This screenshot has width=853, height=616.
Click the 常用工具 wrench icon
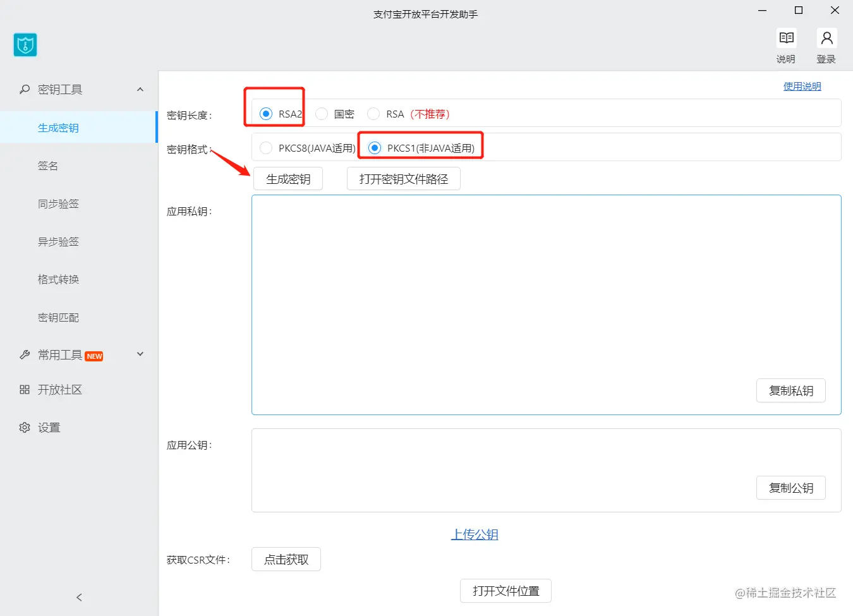[x=25, y=355]
